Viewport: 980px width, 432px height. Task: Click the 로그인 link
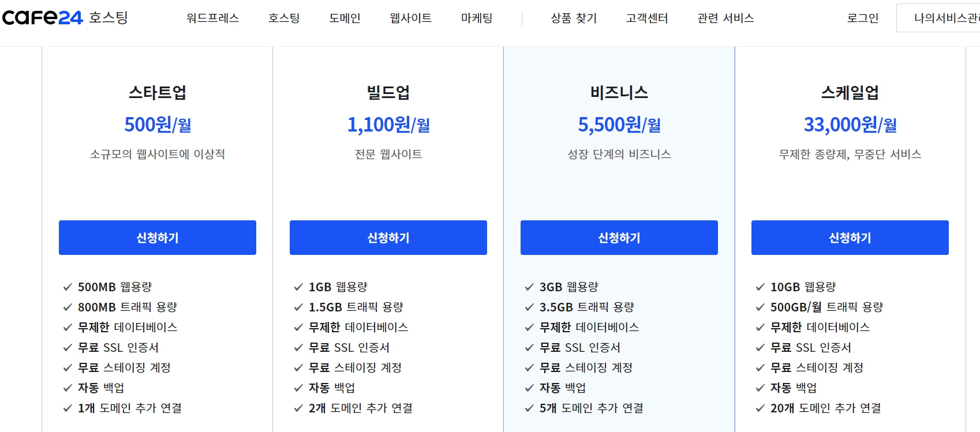coord(862,18)
